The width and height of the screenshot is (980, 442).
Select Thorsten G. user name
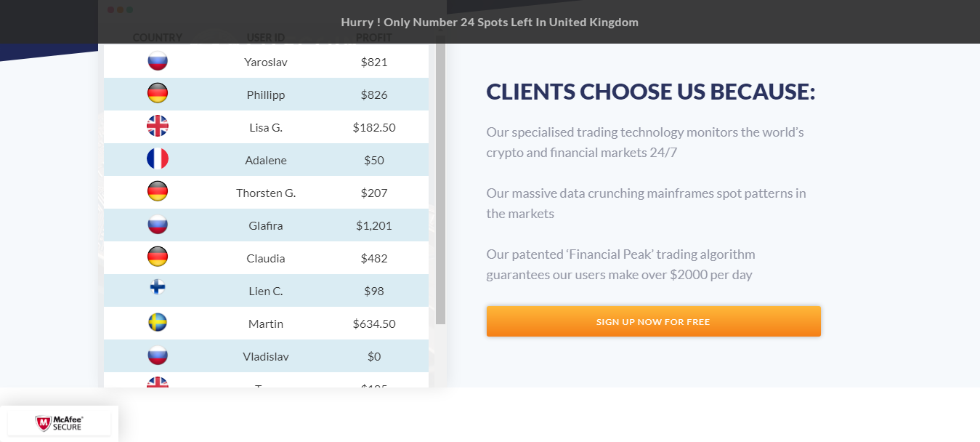[266, 193]
